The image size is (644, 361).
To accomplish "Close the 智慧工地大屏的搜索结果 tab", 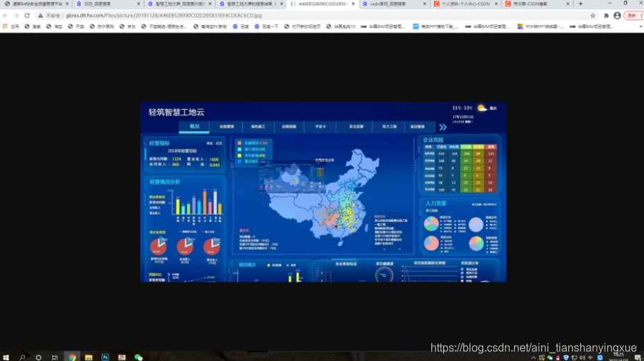I will click(x=282, y=3).
